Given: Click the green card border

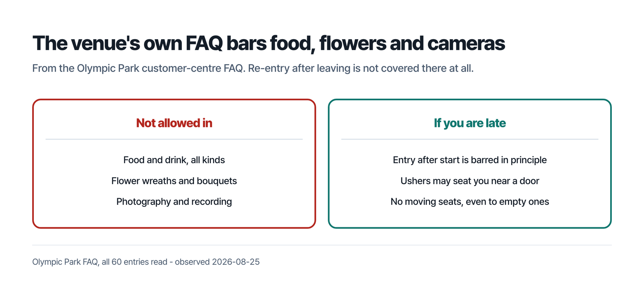Looking at the screenshot, I should pyautogui.click(x=470, y=100).
